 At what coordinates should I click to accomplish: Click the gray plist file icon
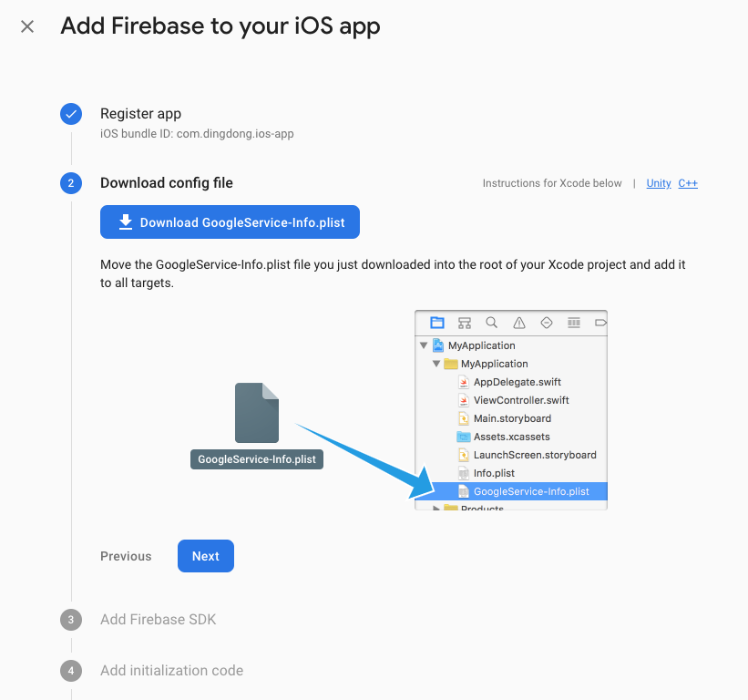tap(257, 413)
